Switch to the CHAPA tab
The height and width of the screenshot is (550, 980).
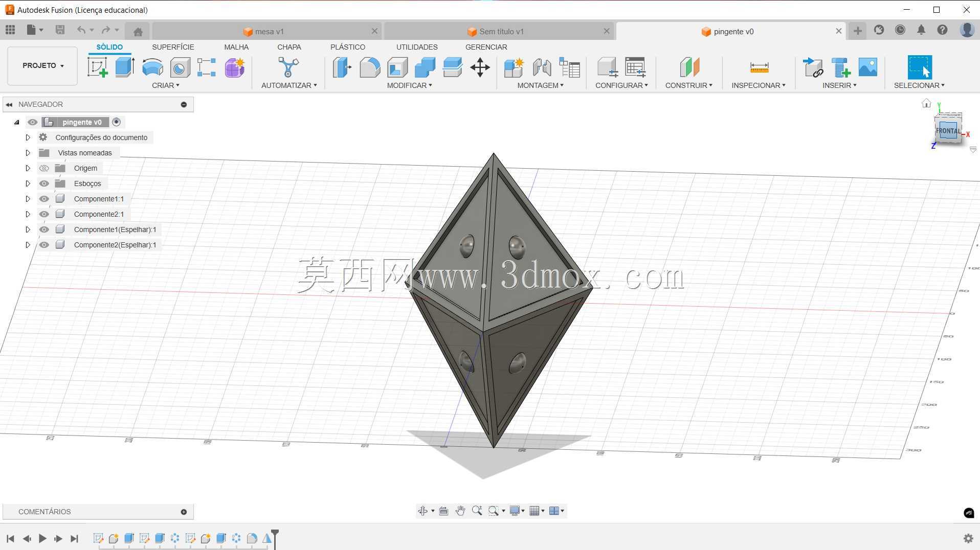coord(289,47)
